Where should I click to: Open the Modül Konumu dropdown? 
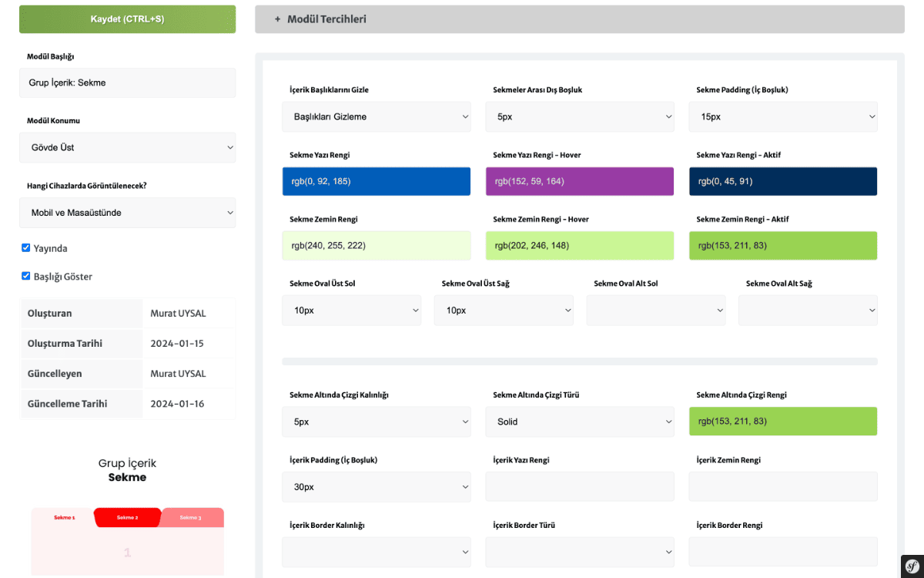128,147
